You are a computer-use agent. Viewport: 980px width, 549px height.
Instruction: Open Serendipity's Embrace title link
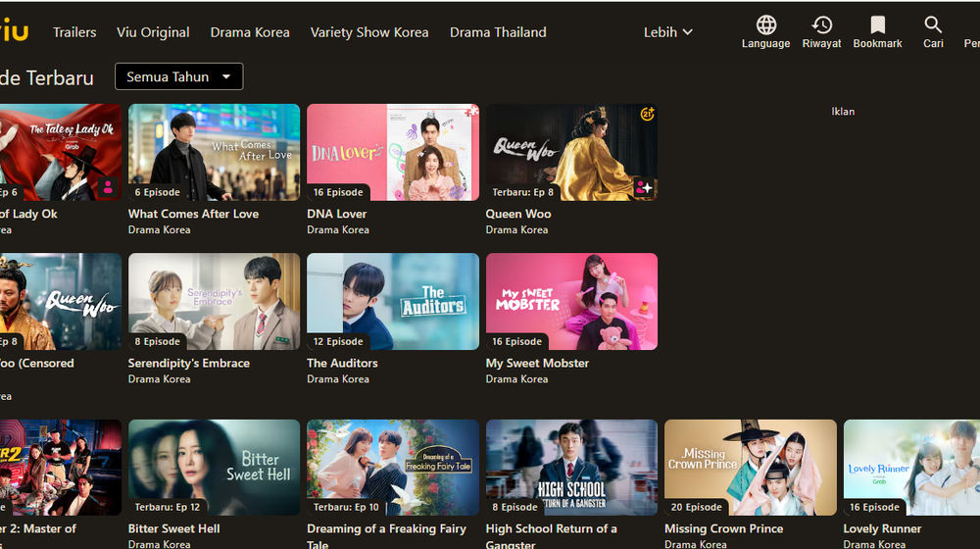189,364
